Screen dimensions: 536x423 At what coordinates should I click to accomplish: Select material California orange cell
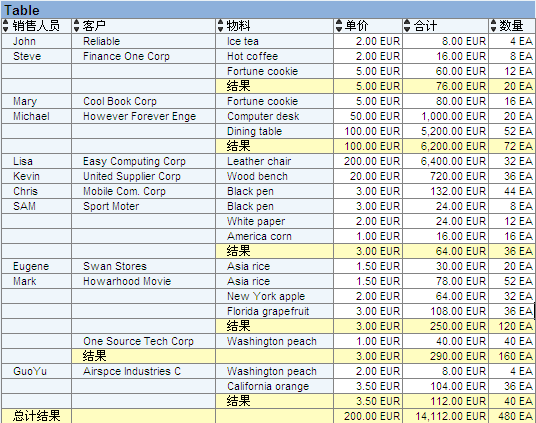click(274, 386)
